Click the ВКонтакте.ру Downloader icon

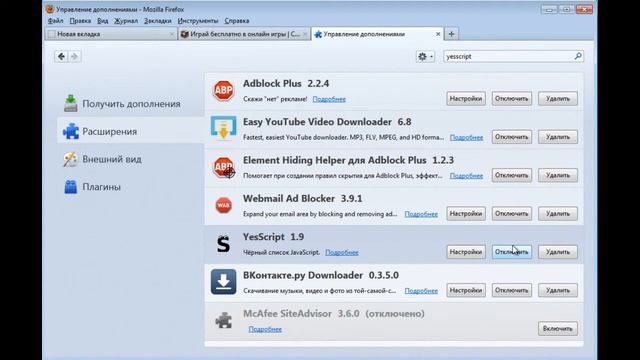223,282
